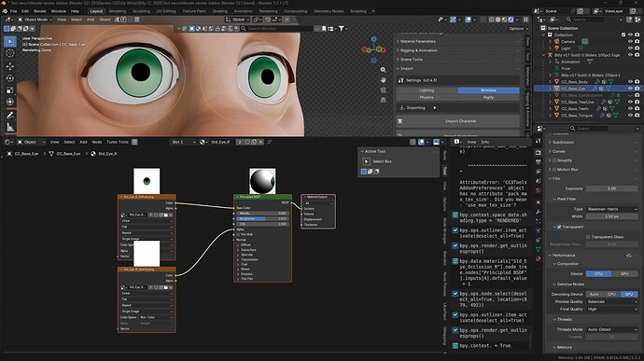Select the Std_Eye_R_Diffuse image texture node preview
Screen dimensions: 644x361
tap(147, 181)
